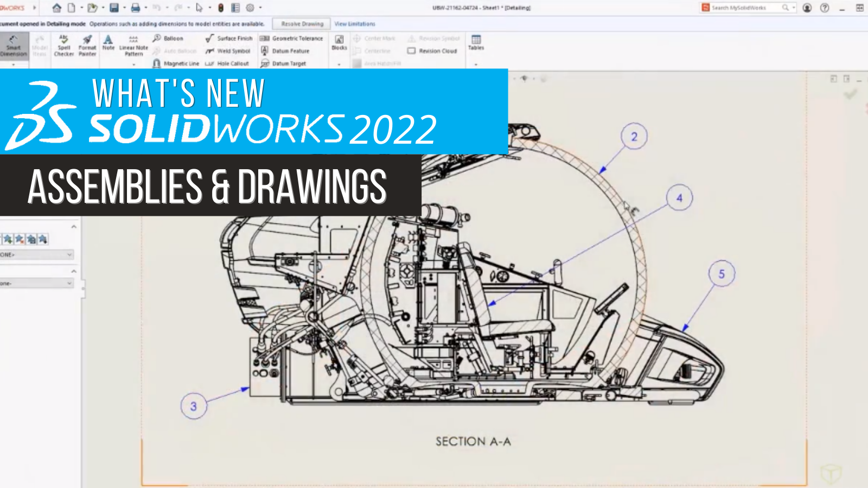Open the user login account icon
Image resolution: width=868 pixels, height=488 pixels.
[x=807, y=8]
